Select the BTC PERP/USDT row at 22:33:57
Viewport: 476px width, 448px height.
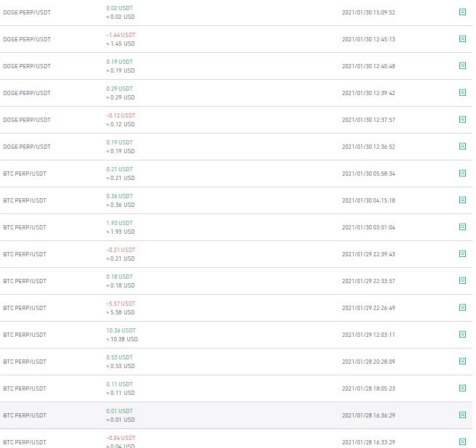click(236, 281)
